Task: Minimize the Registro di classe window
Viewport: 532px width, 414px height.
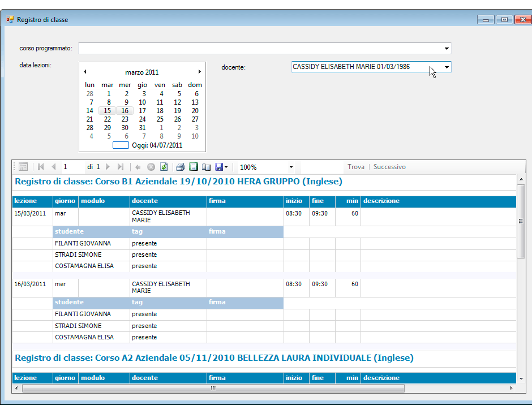Action: (486, 20)
